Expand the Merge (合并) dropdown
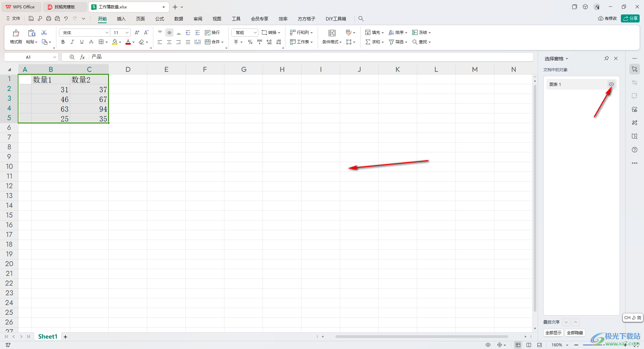 click(x=222, y=42)
